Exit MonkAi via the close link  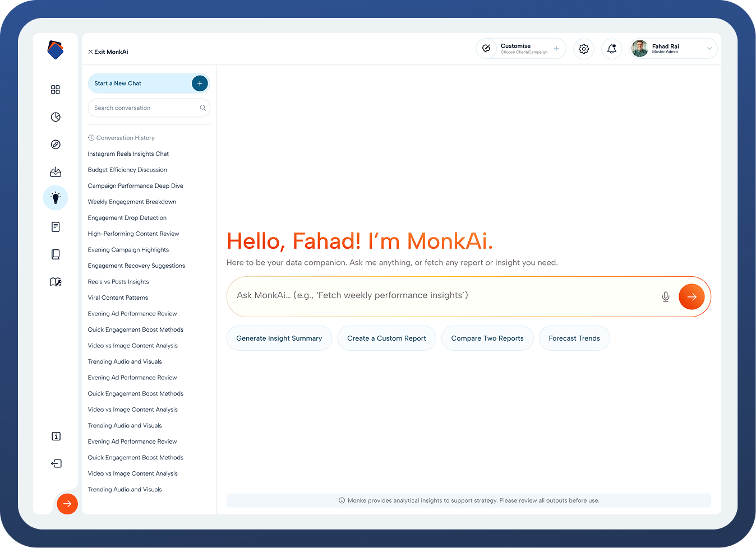click(x=108, y=52)
